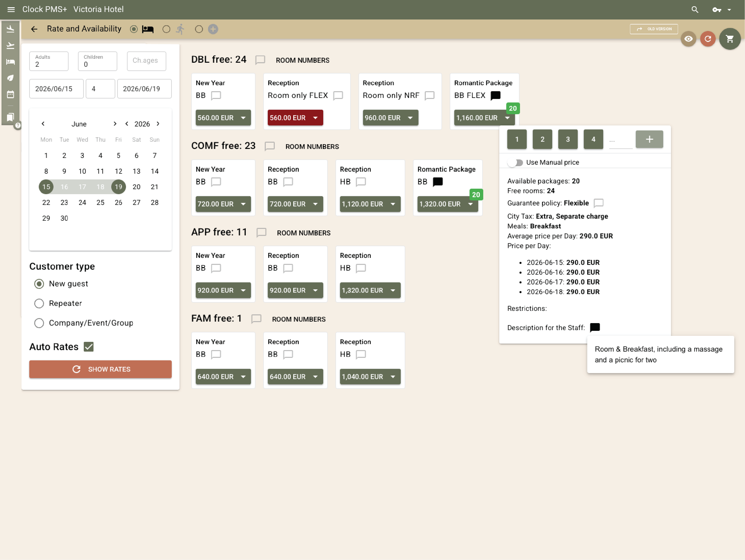Toggle the eye visibility button
This screenshot has width=745, height=560.
coord(688,39)
